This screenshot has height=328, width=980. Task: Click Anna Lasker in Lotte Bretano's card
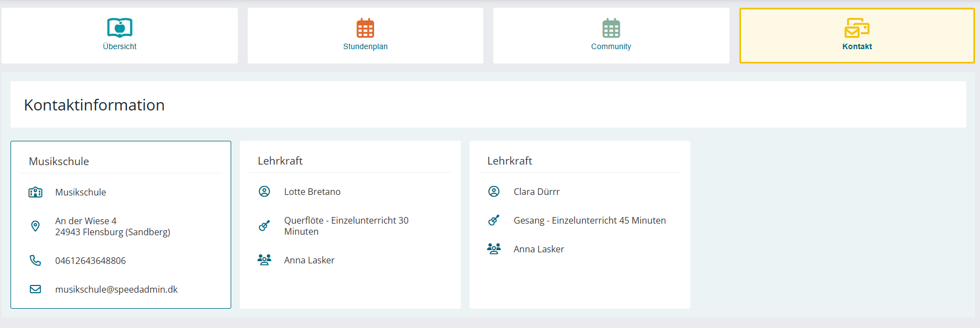(x=310, y=260)
